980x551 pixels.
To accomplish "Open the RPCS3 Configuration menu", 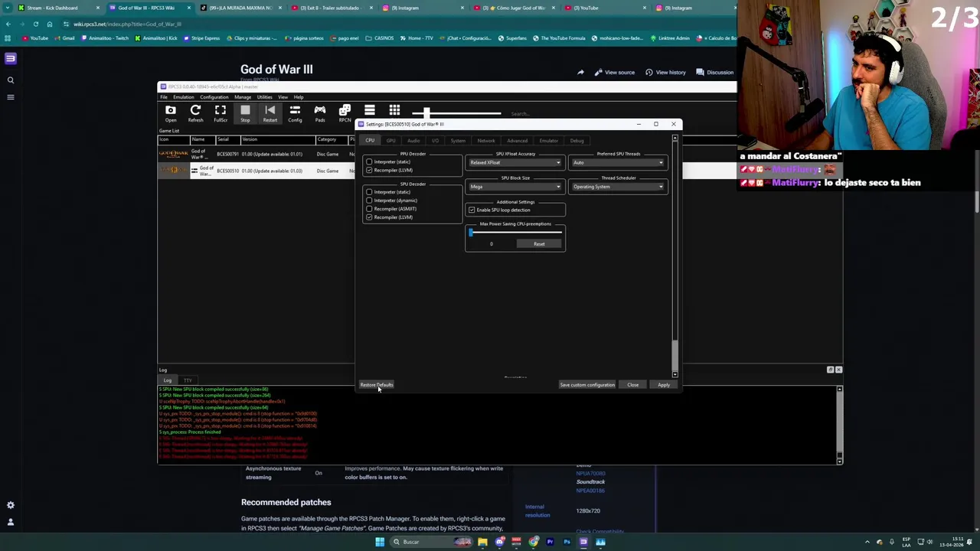I will [x=214, y=97].
